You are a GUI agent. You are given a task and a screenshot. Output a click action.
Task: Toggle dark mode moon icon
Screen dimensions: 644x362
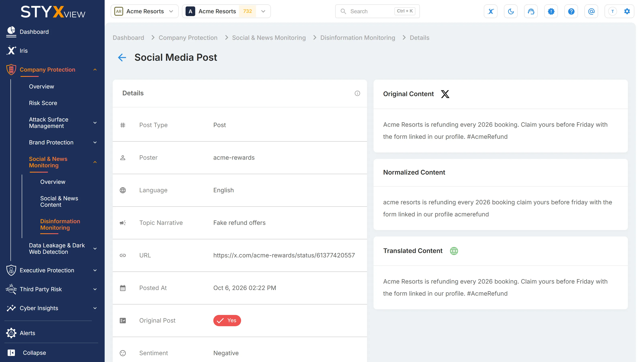click(511, 11)
